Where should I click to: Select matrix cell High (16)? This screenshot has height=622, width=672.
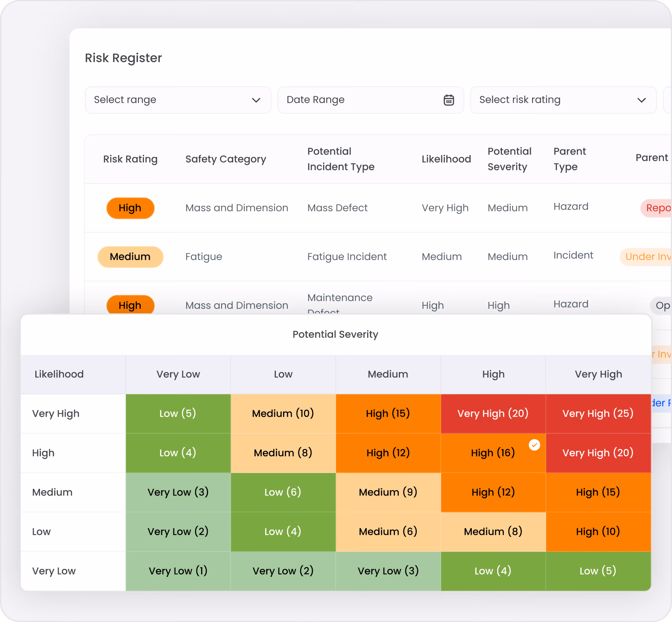coord(493,453)
